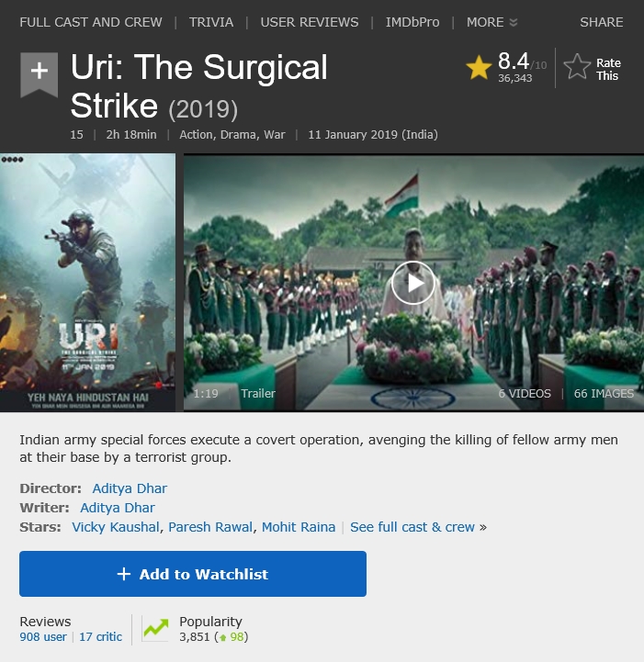Open the IMDbPro link
The image size is (644, 662).
[412, 22]
